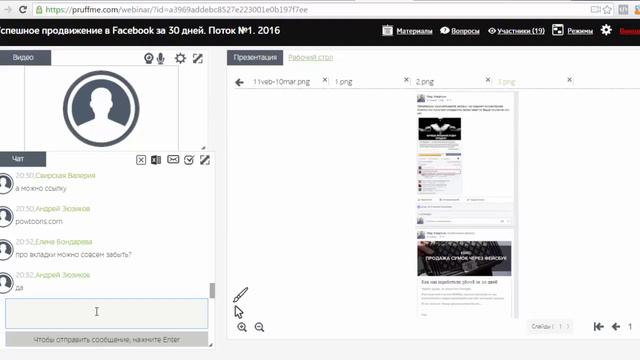This screenshot has width=640, height=360.
Task: Close the 1.png file tab
Action: point(406,80)
